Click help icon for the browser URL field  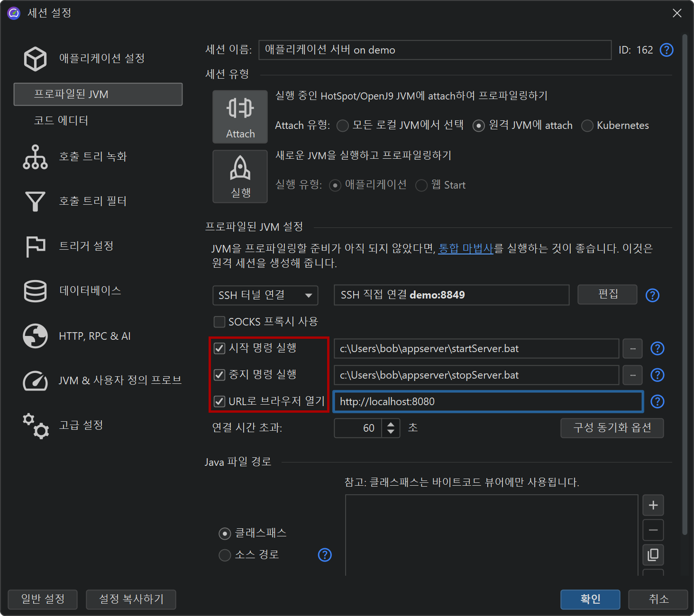coord(657,401)
